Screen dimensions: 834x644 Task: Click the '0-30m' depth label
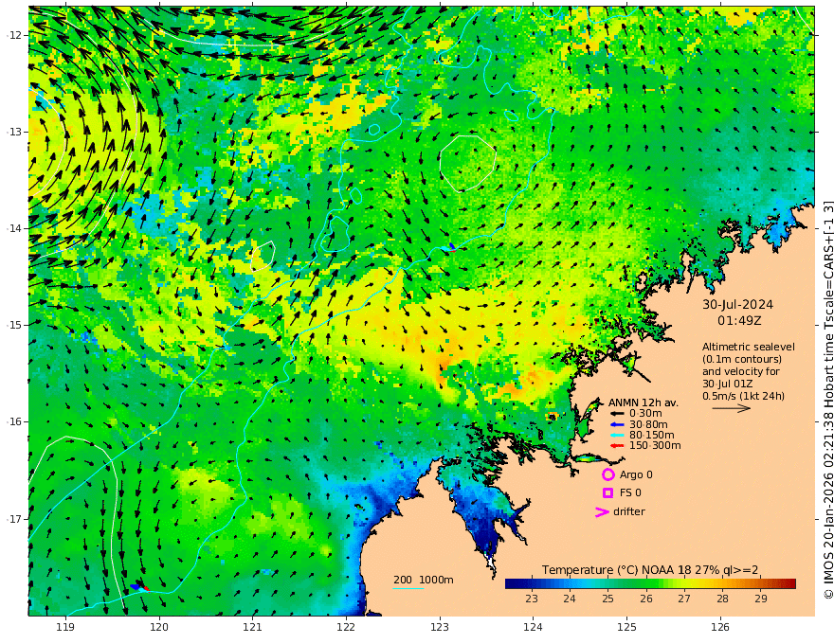click(x=645, y=414)
